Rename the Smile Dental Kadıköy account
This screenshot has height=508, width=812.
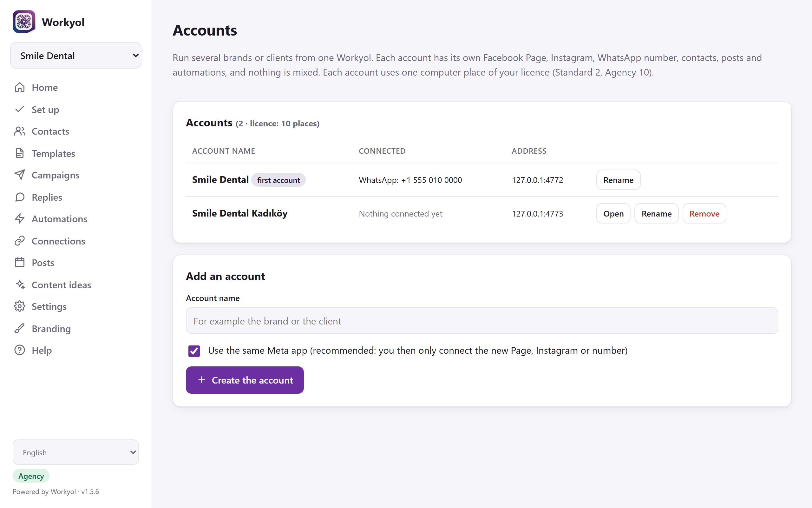pyautogui.click(x=656, y=213)
